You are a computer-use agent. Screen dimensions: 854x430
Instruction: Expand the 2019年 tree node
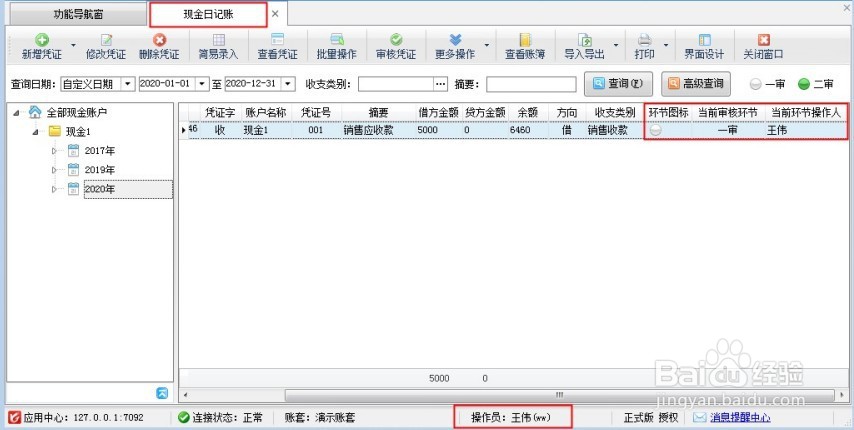[x=54, y=170]
